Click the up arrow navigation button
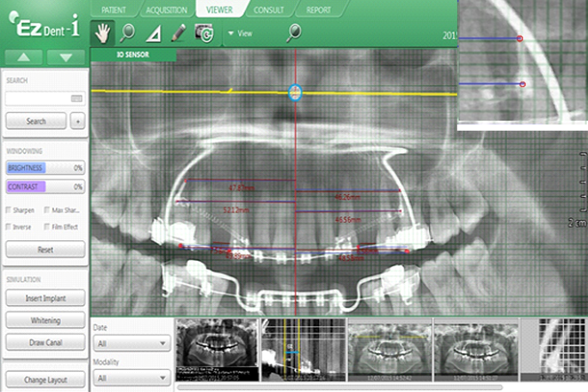Screen dimensions: 588x392 (24, 57)
